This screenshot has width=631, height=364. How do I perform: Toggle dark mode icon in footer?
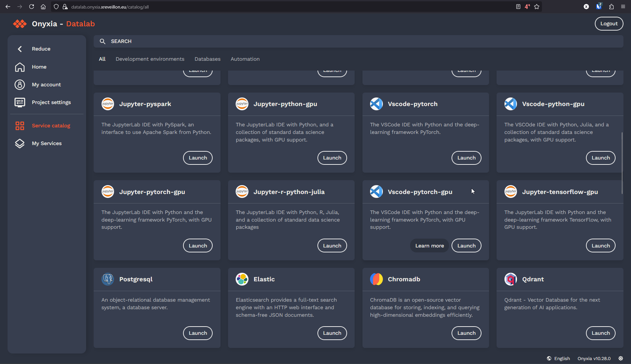pyautogui.click(x=620, y=358)
